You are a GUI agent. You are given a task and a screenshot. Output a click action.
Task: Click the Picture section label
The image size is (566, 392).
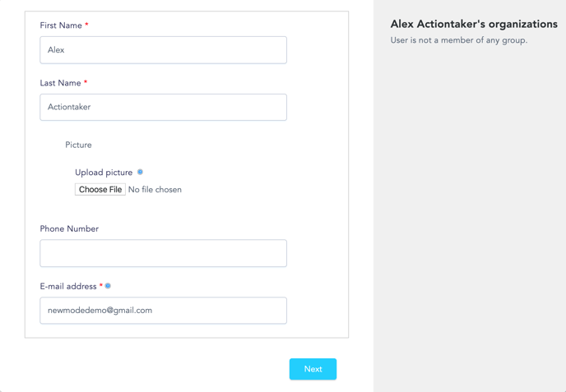78,145
